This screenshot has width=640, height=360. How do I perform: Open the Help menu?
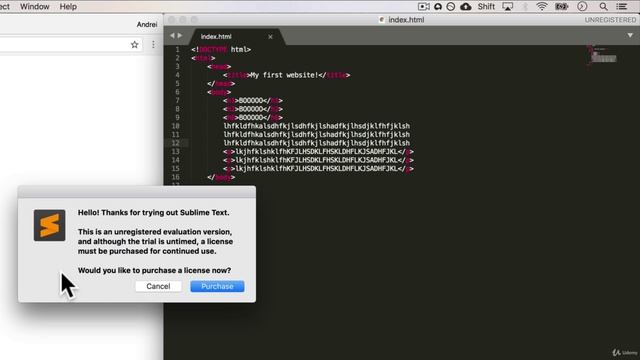click(x=68, y=7)
